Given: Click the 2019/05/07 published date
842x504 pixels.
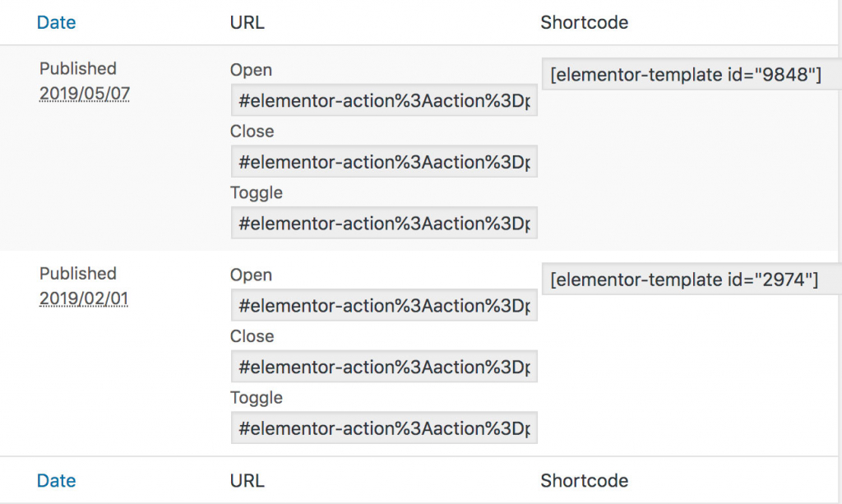Looking at the screenshot, I should (85, 94).
